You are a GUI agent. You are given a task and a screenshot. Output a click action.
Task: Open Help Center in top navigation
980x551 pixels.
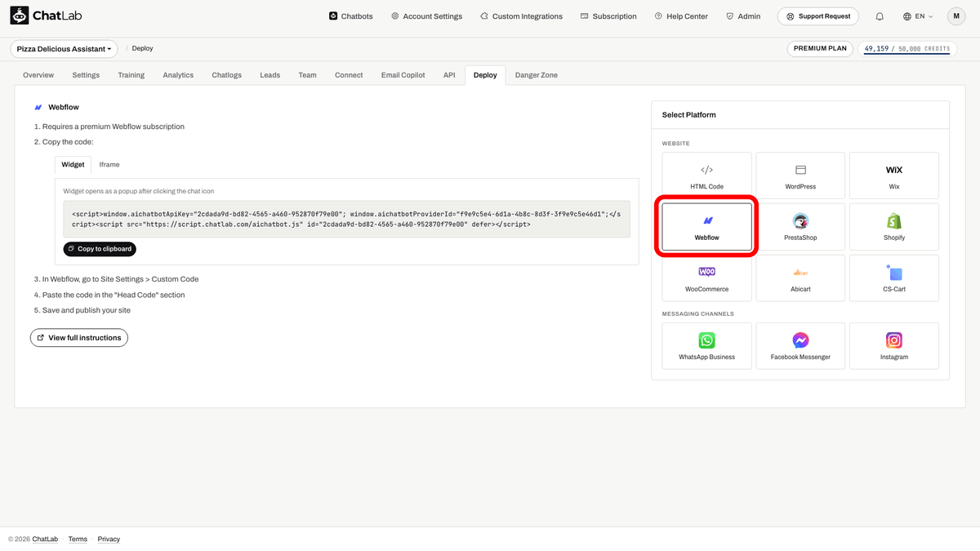point(681,16)
